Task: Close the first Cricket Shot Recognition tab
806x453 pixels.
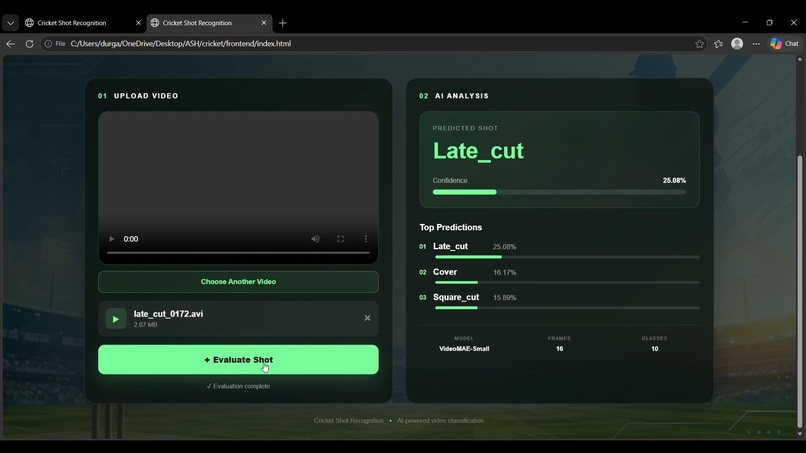Action: [138, 23]
